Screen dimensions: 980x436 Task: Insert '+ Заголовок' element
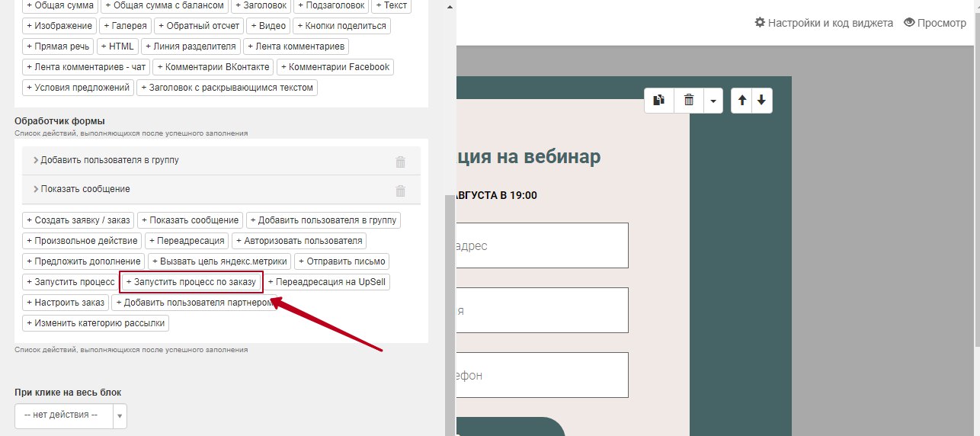261,5
